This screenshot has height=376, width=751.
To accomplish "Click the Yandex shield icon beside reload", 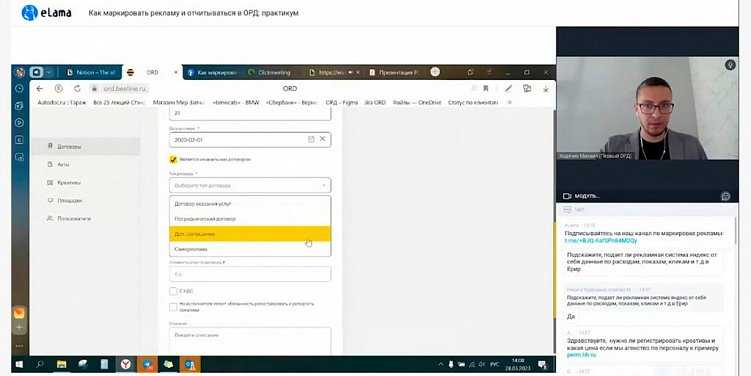I will point(58,89).
